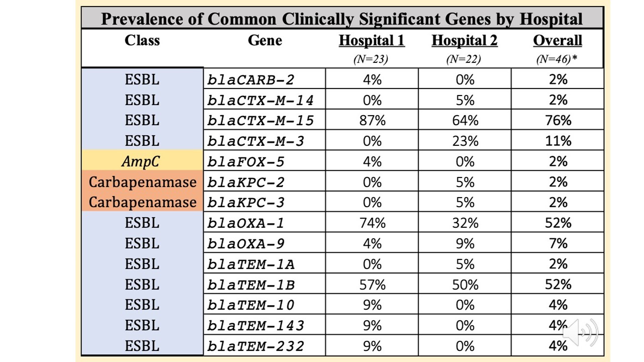Viewport: 644px width, 362px height.
Task: Click the 57% value for blaTEM-1B
Action: 372,285
